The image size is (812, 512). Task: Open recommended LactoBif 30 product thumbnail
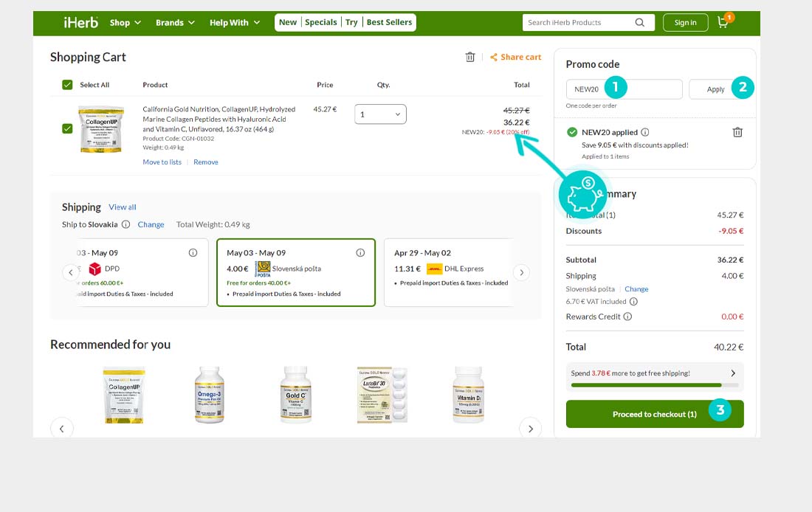point(382,395)
